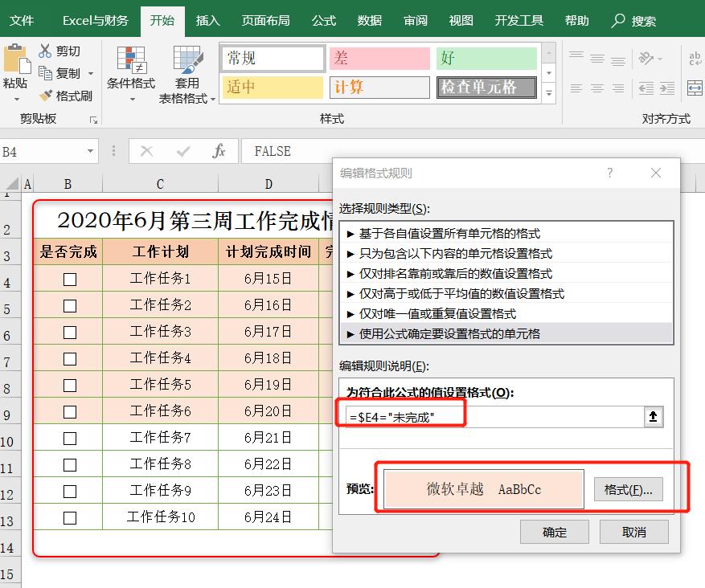Click the wrap text icon

[695, 59]
